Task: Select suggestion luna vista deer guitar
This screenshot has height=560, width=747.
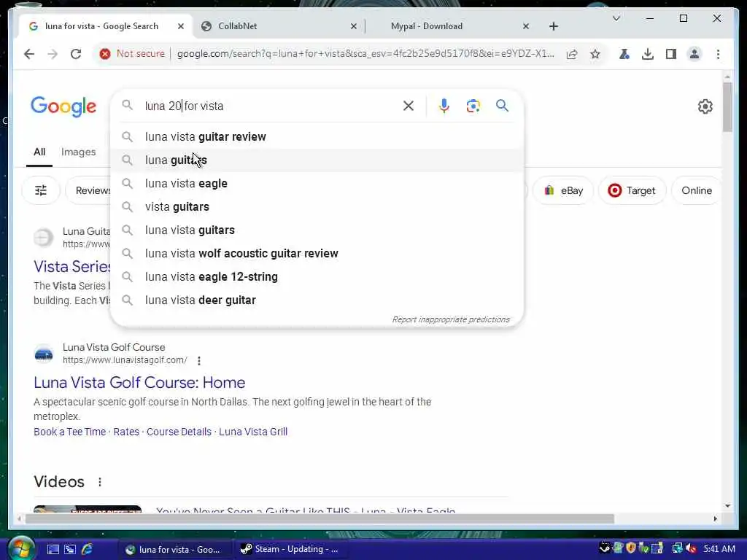Action: click(x=317, y=300)
